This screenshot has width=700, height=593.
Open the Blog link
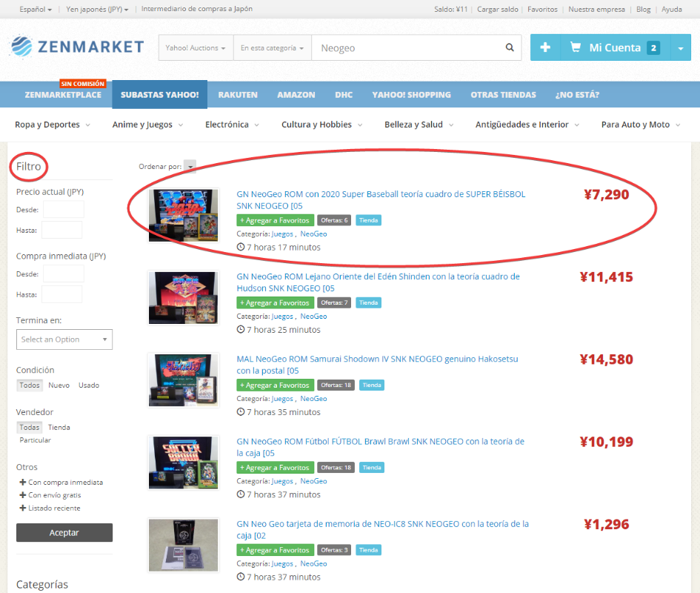[x=643, y=9]
